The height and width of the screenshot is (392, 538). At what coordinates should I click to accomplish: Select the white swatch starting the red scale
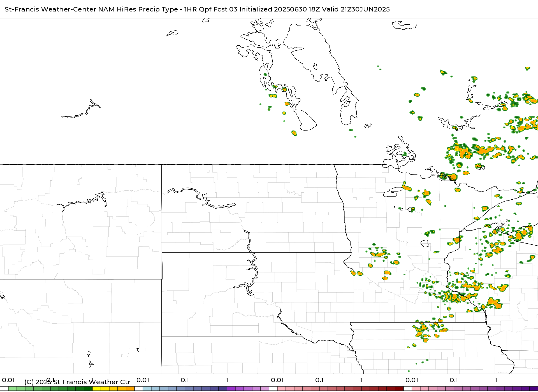click(x=273, y=389)
